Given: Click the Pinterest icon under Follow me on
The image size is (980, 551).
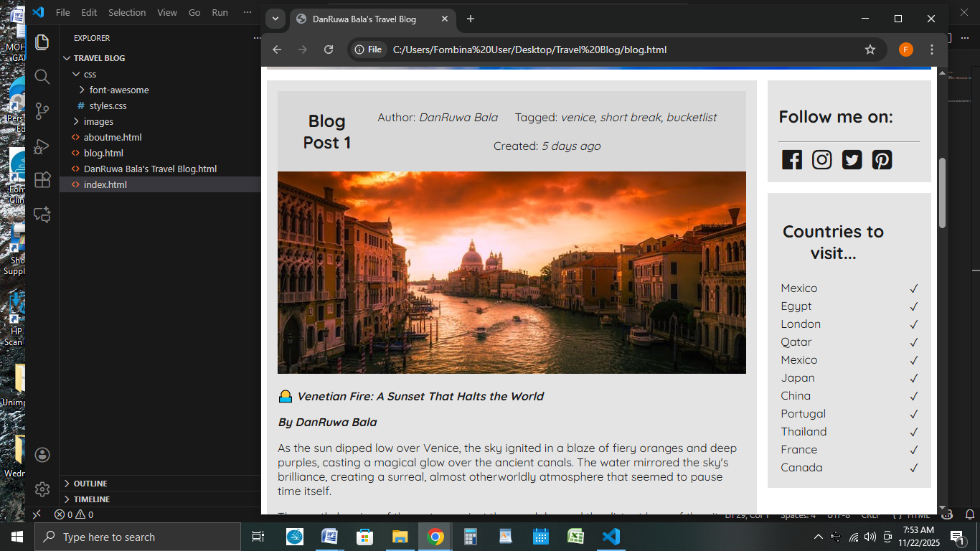Looking at the screenshot, I should coord(882,159).
